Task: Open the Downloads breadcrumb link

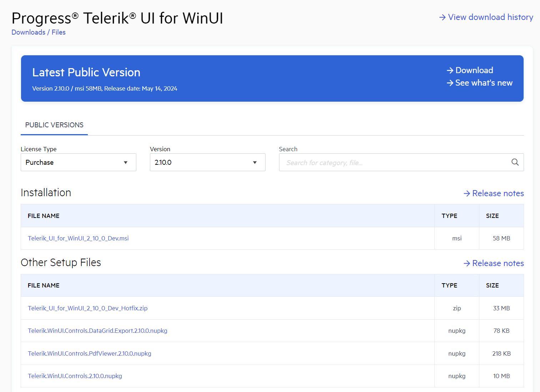Action: pos(28,32)
